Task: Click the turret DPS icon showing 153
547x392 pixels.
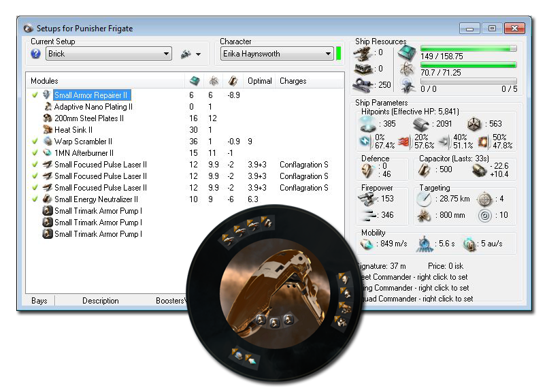Action: pyautogui.click(x=367, y=199)
